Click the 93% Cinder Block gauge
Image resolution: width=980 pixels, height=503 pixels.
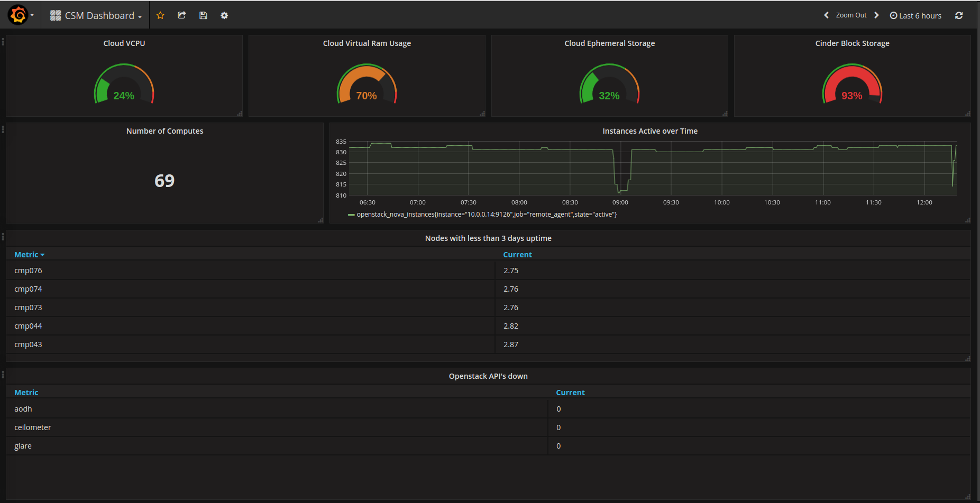853,85
